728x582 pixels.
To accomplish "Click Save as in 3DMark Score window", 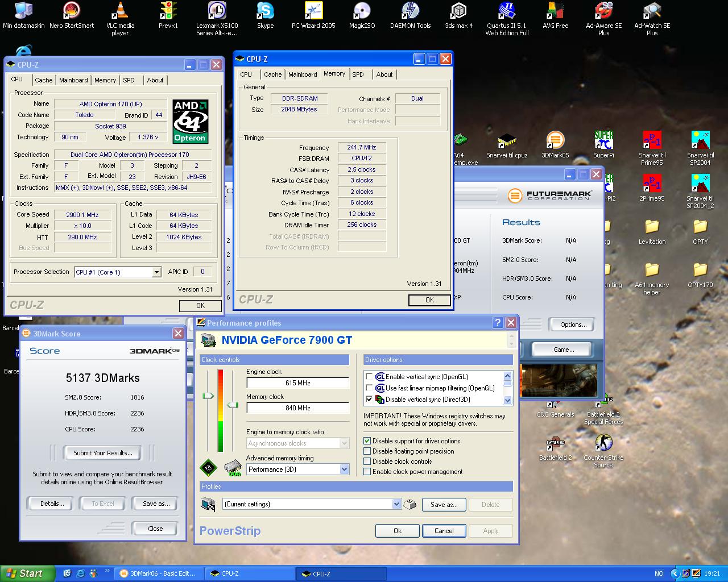I will coord(156,504).
